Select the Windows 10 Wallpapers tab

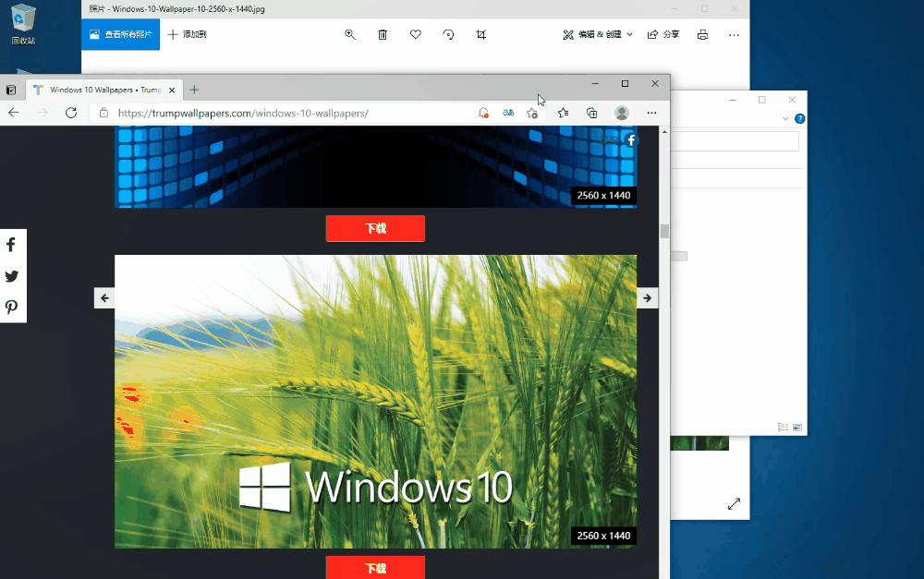click(105, 90)
